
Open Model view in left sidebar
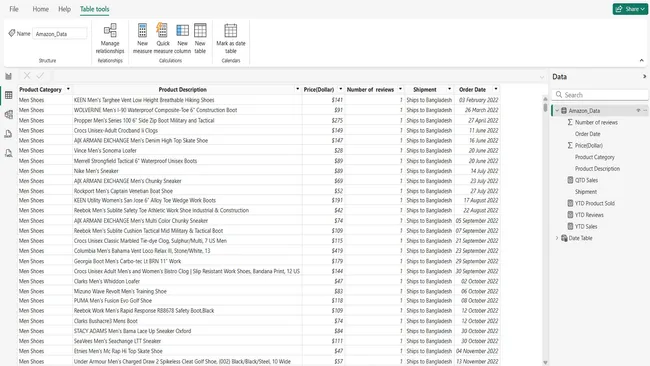point(8,114)
